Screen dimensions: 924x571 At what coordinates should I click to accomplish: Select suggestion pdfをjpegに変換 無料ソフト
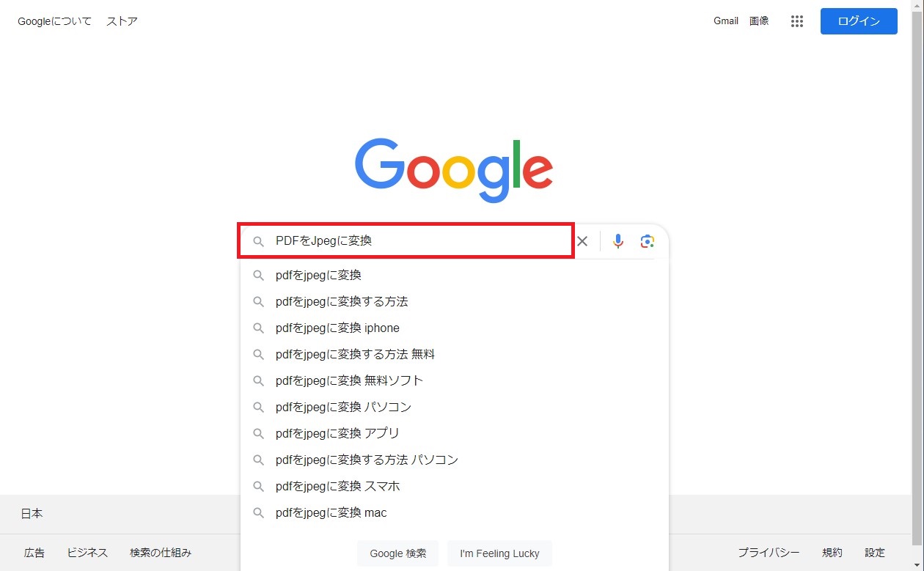[x=454, y=381]
